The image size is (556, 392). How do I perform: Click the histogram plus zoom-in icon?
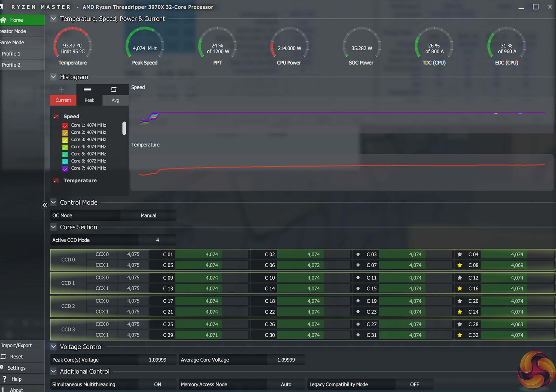coord(62,89)
